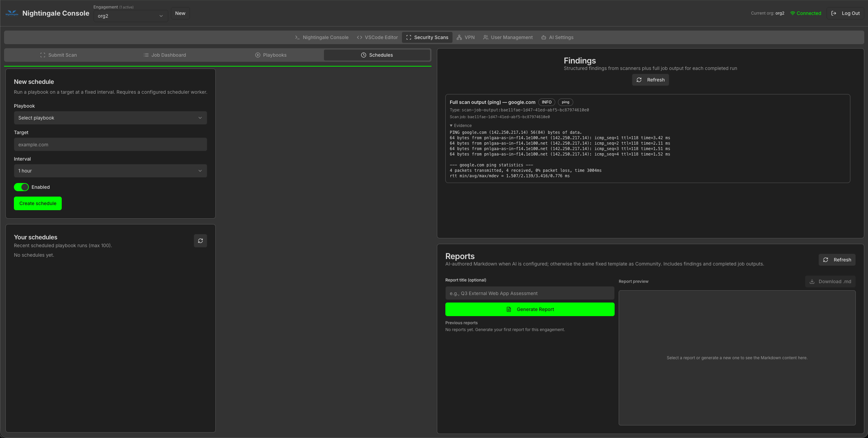868x438 pixels.
Task: Open the Select playbook dropdown
Action: 110,118
